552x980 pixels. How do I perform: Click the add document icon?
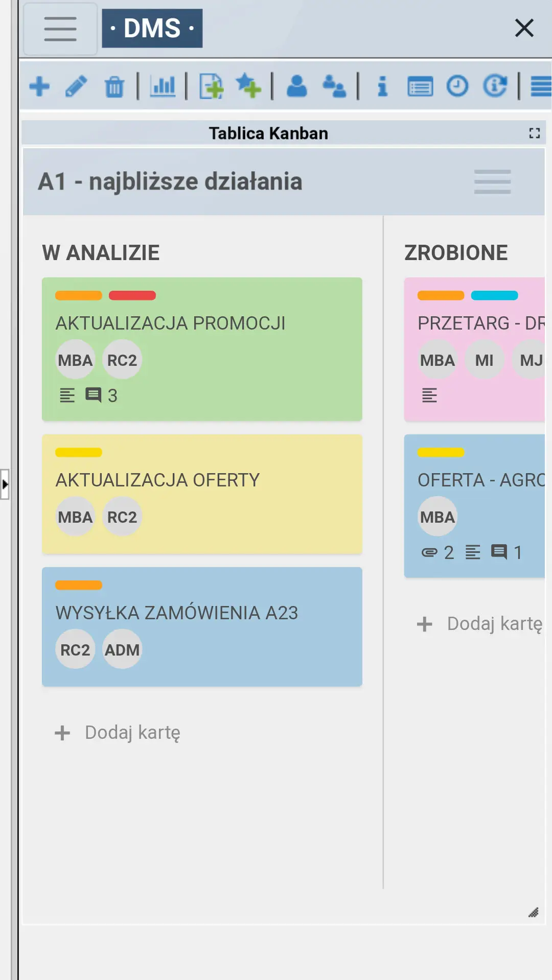click(211, 86)
